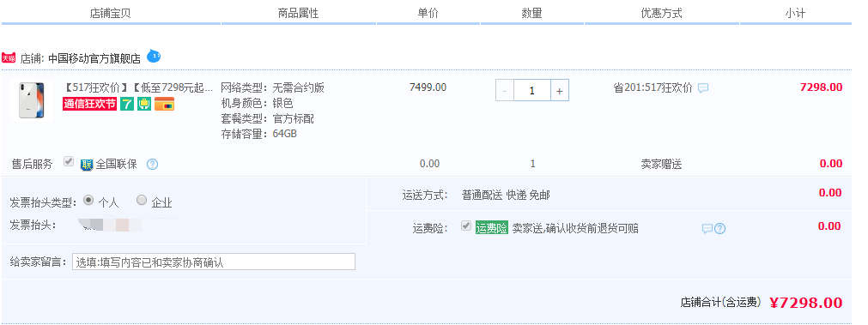Image resolution: width=868 pixels, height=325 pixels.
Task: Open the 【517狂欢价】 product title link
Action: click(138, 87)
